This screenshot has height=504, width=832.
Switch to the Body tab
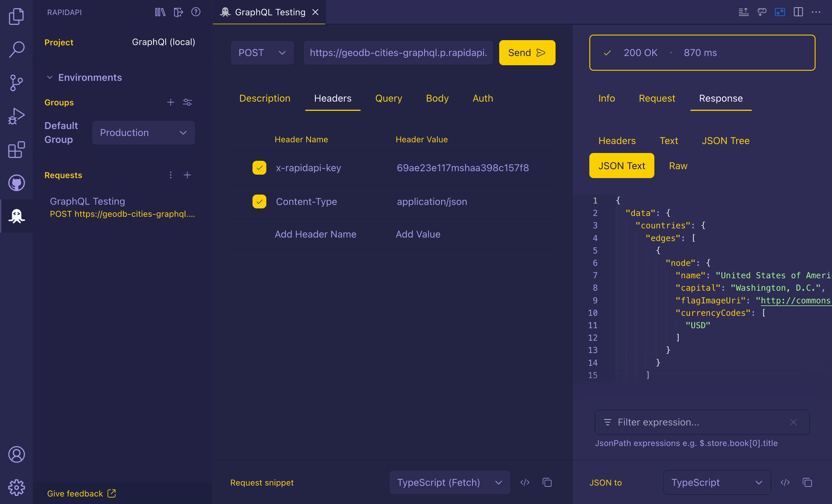coord(437,98)
